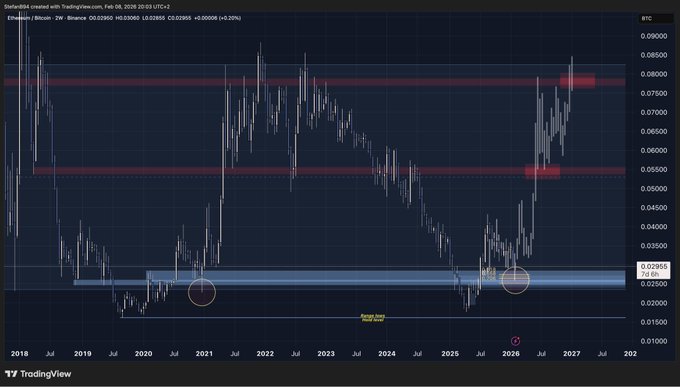The height and width of the screenshot is (387, 680).
Task: Click the 2021 time axis label
Action: 204,354
